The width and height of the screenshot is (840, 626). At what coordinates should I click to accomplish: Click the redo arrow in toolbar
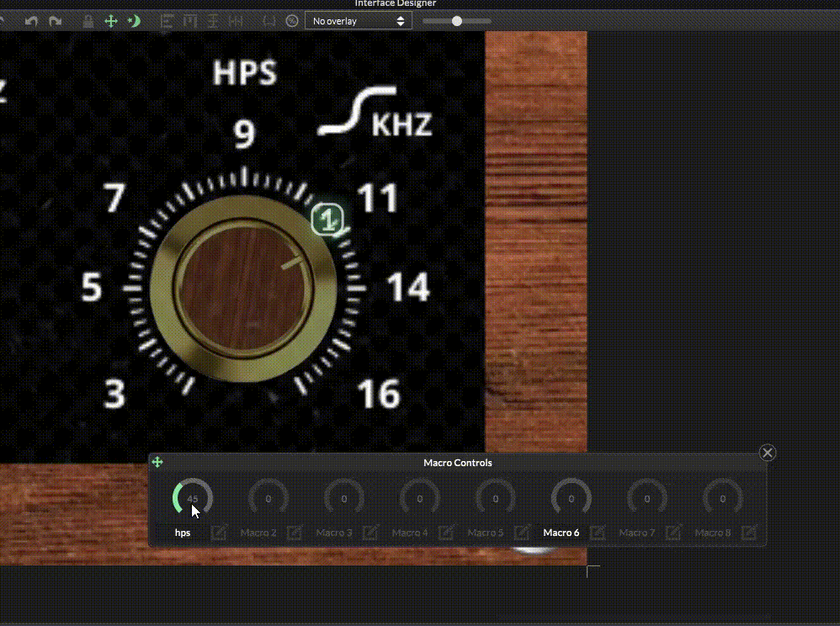(x=56, y=21)
